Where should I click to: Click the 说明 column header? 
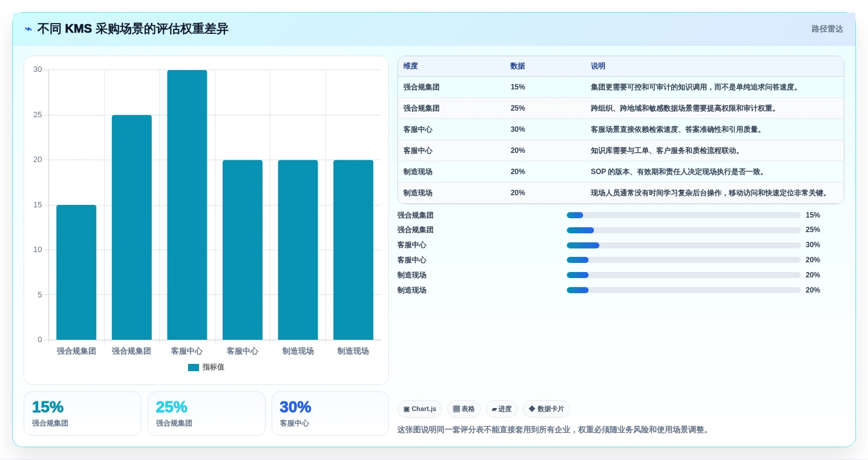coord(598,66)
